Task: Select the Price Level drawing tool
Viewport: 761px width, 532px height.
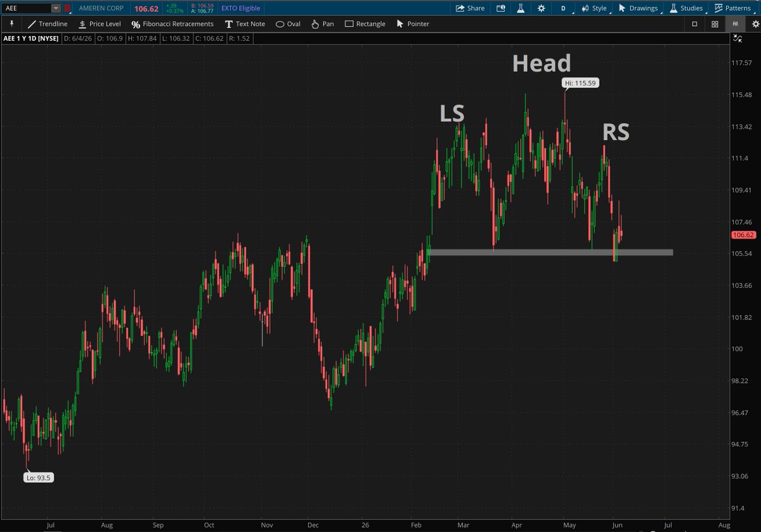Action: click(x=100, y=23)
